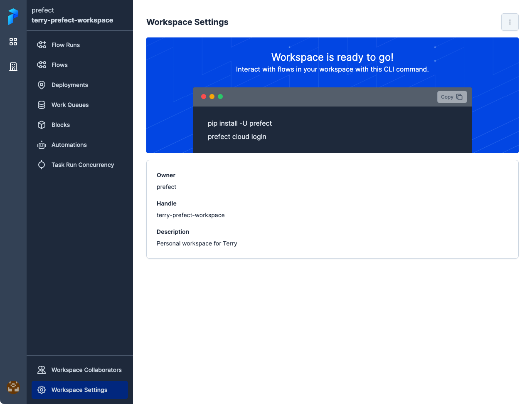Open the organization building icon
532x404 pixels.
tap(13, 67)
